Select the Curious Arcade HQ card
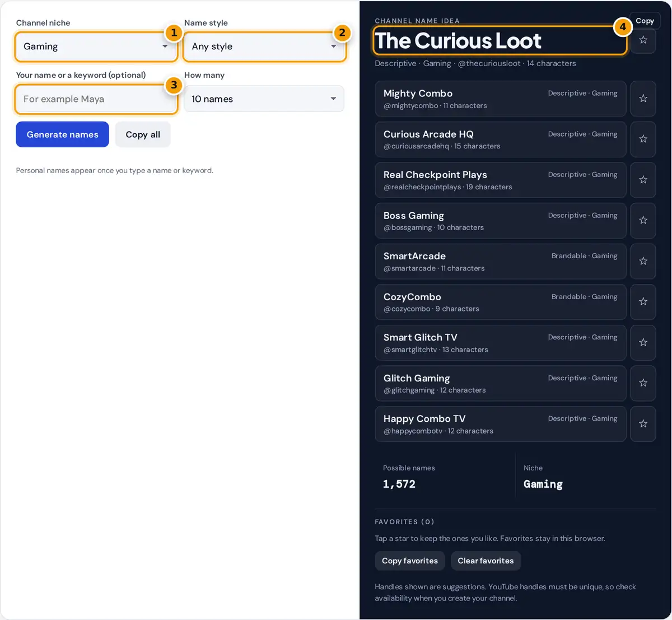The height and width of the screenshot is (620, 672). coord(501,139)
